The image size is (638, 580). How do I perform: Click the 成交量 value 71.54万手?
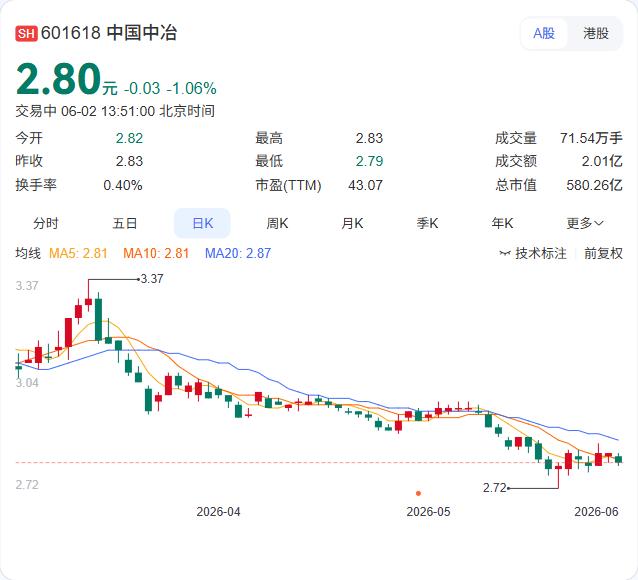591,138
